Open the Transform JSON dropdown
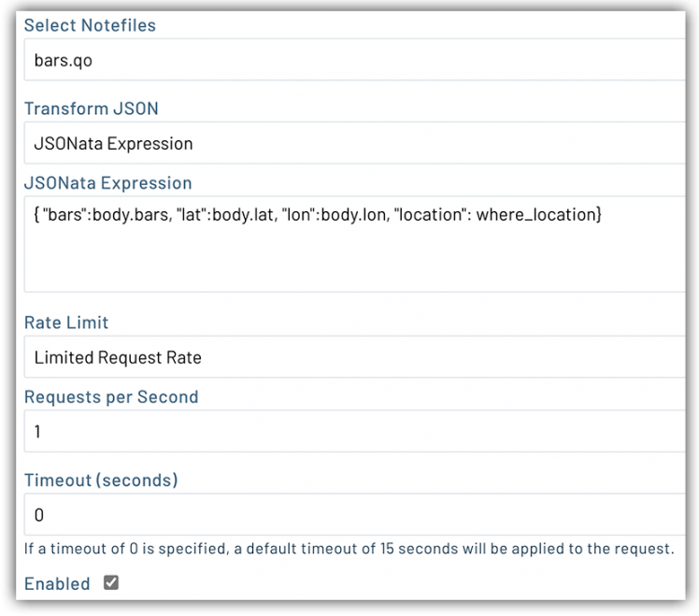Image resolution: width=699 pixels, height=616 pixels. tap(355, 144)
